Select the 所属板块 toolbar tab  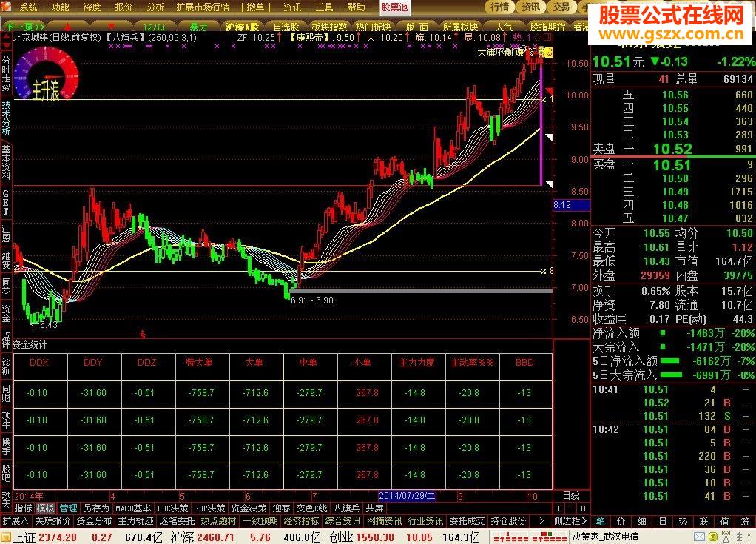pyautogui.click(x=460, y=27)
